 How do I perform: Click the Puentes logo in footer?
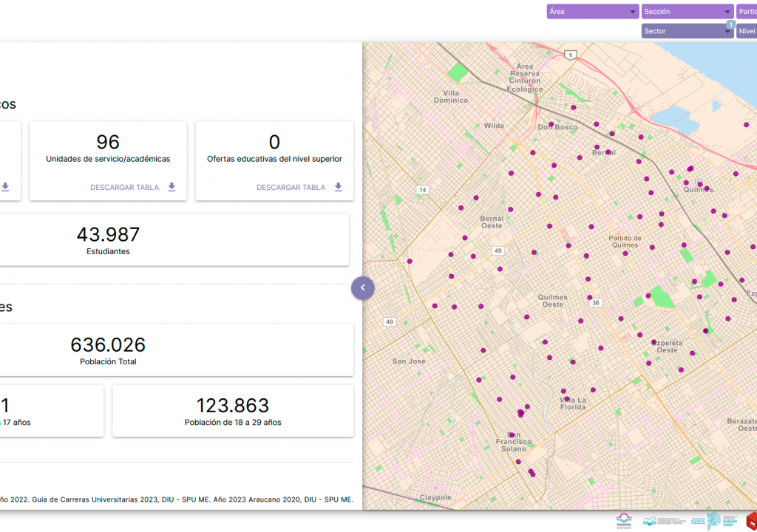pyautogui.click(x=625, y=521)
